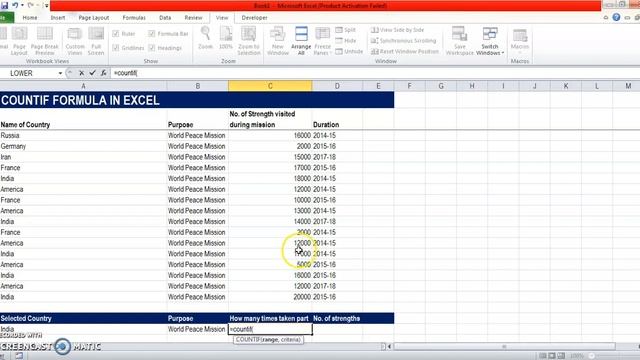Click the Germany cell
This screenshot has width=640, height=360.
coord(83,146)
